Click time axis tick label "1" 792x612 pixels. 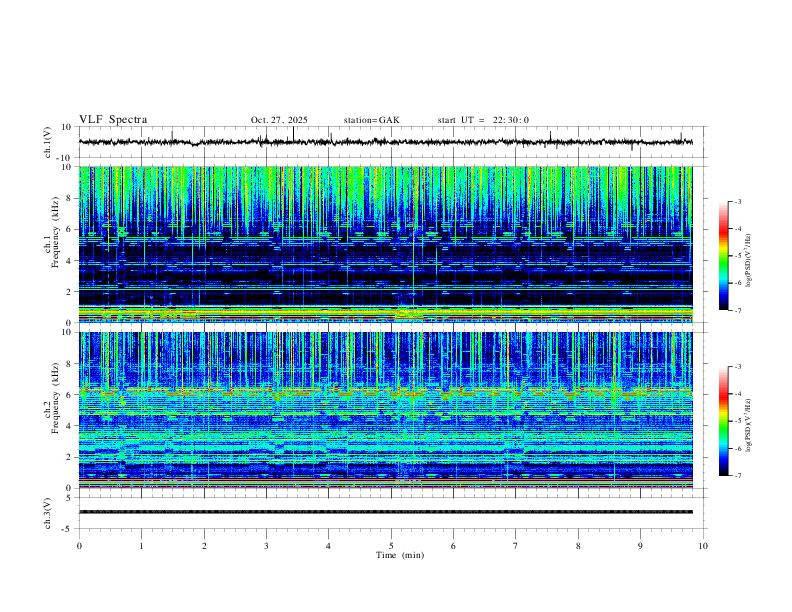pos(141,546)
